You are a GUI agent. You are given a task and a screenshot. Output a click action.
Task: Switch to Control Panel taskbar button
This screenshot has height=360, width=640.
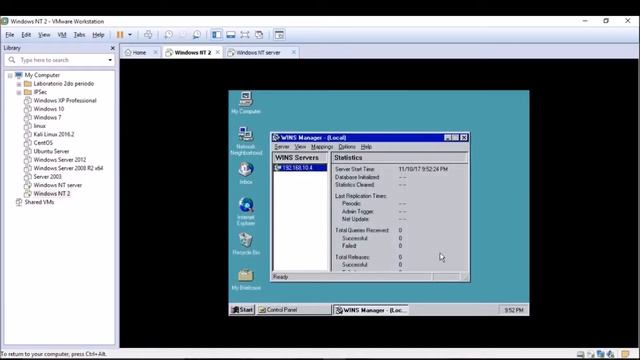(294, 310)
